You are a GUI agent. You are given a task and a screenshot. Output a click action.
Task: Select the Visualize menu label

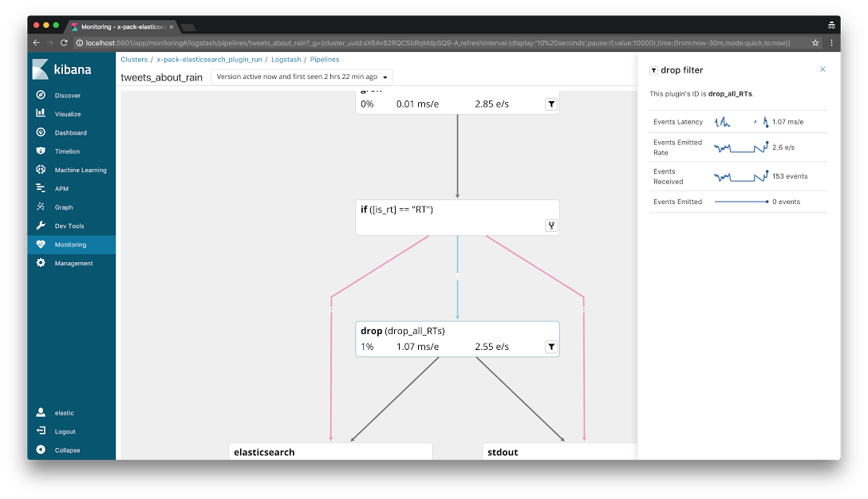(x=68, y=114)
